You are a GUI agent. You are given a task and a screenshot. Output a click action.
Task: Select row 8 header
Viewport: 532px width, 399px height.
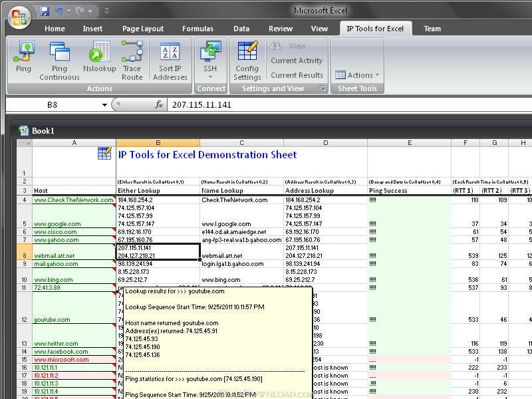[25, 252]
